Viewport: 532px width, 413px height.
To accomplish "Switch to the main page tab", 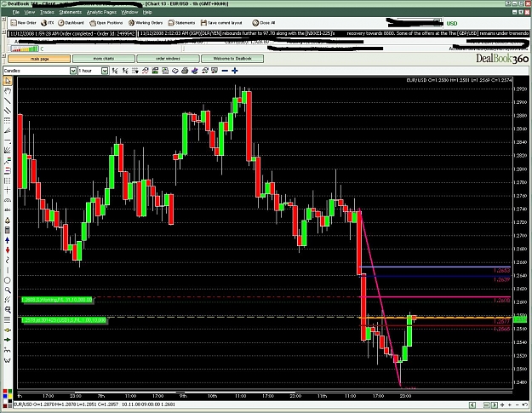I will pos(39,59).
